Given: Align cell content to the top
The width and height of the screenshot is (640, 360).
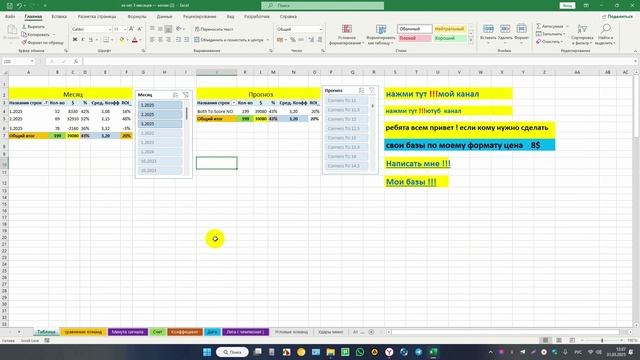Looking at the screenshot, I should pos(152,29).
